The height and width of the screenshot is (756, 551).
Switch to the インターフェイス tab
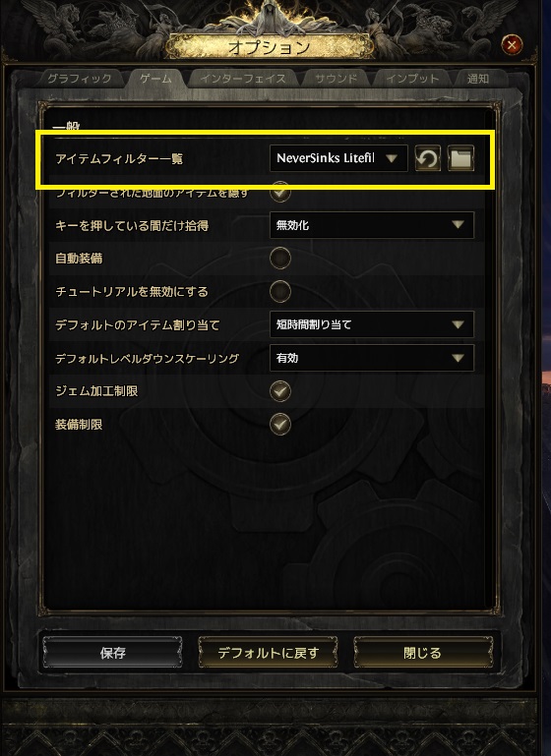click(243, 79)
